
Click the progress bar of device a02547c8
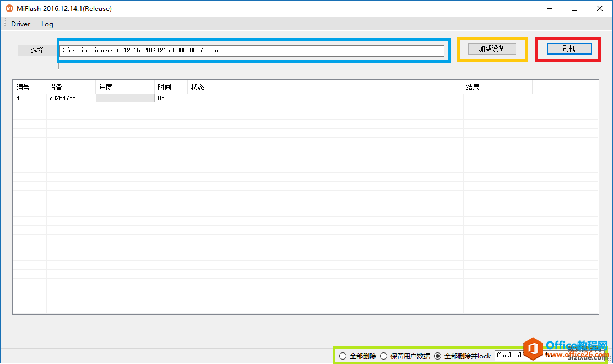tap(125, 98)
